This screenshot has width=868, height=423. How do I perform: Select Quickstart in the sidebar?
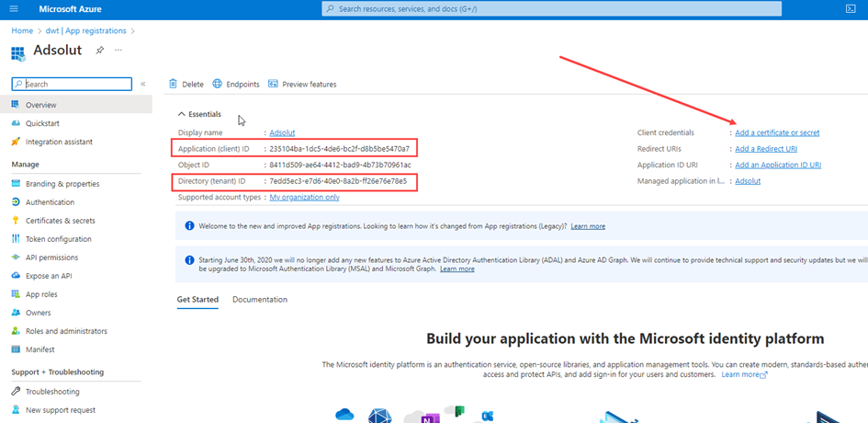click(x=43, y=123)
